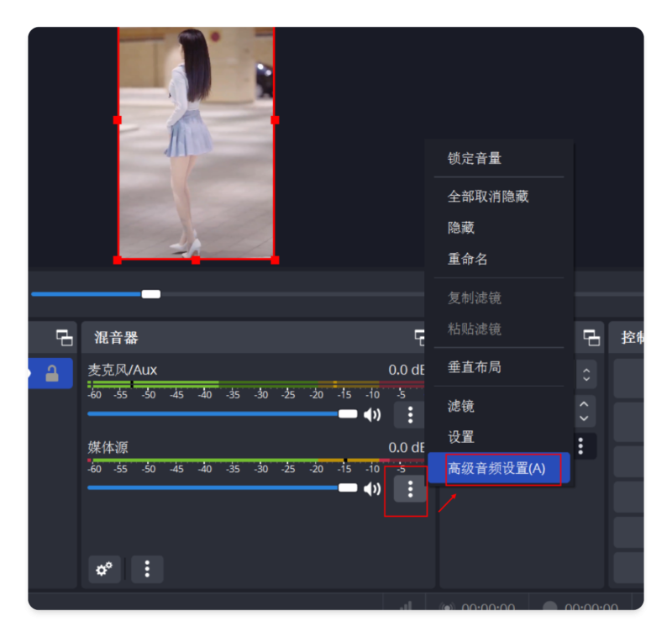Click the mixer bottom toolbar three-dot menu

(x=147, y=569)
